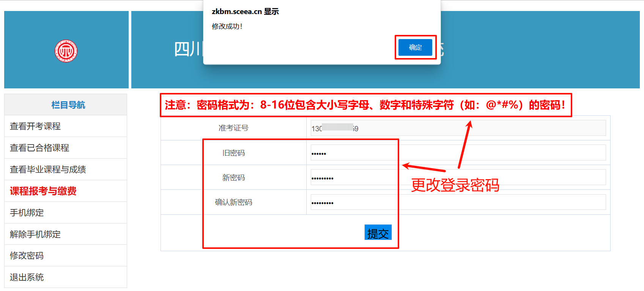The height and width of the screenshot is (291, 644).
Task: Focus the 准考证号 input field
Action: (x=458, y=128)
